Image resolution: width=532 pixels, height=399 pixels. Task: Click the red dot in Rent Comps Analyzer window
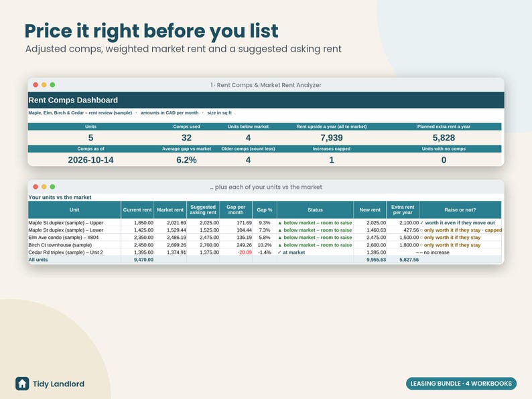pyautogui.click(x=36, y=85)
